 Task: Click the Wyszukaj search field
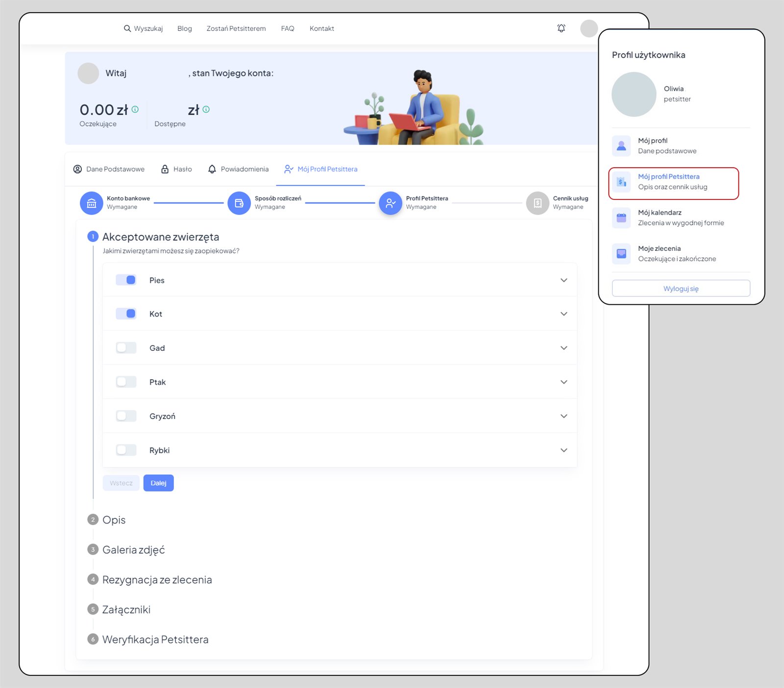coord(143,28)
